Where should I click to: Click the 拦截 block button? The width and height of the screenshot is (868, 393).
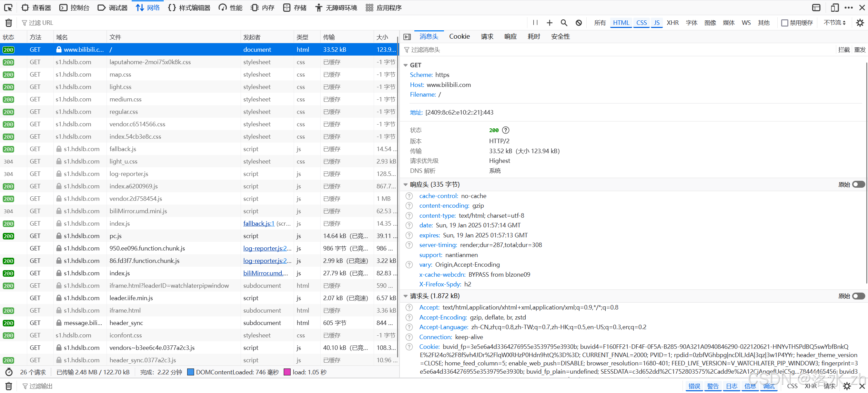click(x=844, y=50)
